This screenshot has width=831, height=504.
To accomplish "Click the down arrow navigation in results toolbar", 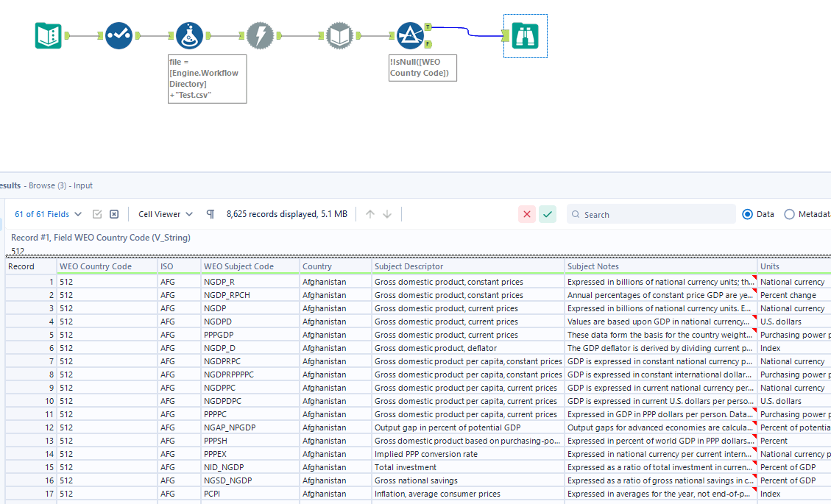I will point(386,213).
